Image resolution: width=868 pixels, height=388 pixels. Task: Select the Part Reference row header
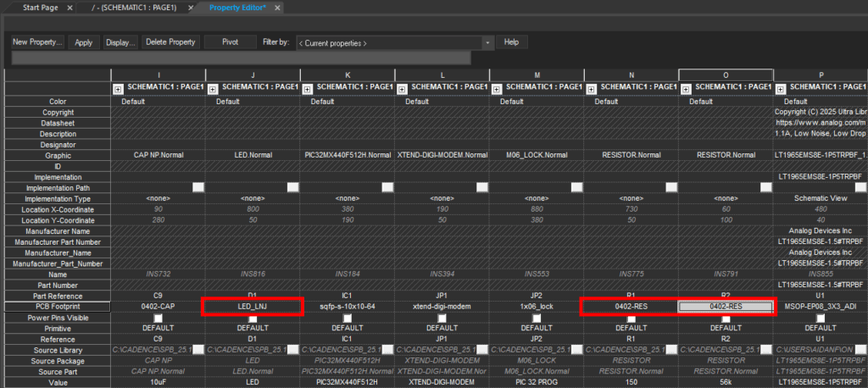pos(58,297)
